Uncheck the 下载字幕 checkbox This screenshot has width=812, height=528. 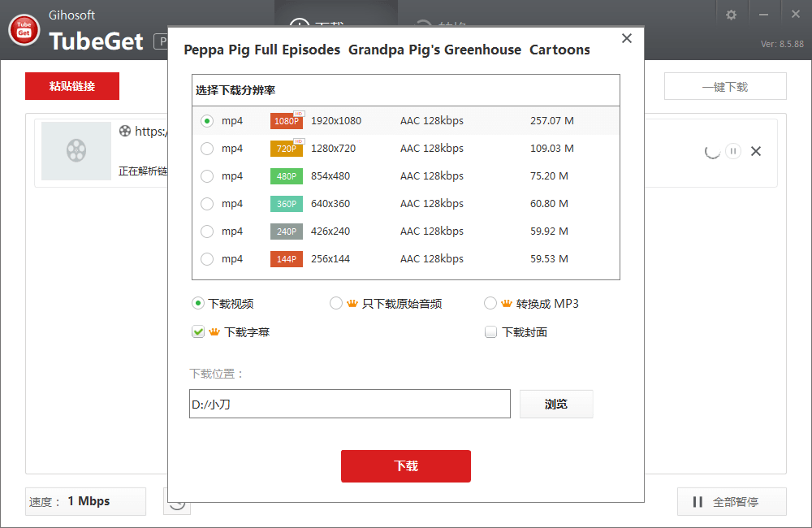click(x=198, y=332)
